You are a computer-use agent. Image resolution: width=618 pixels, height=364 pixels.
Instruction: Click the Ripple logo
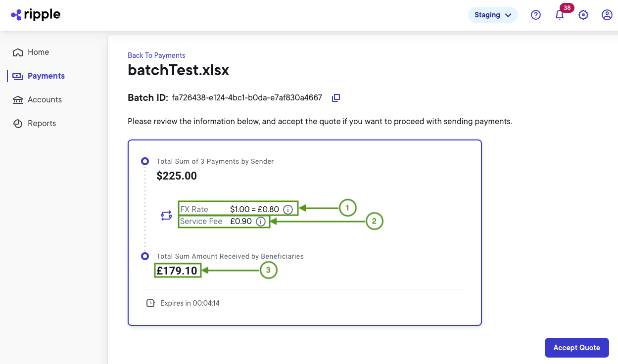coord(35,14)
